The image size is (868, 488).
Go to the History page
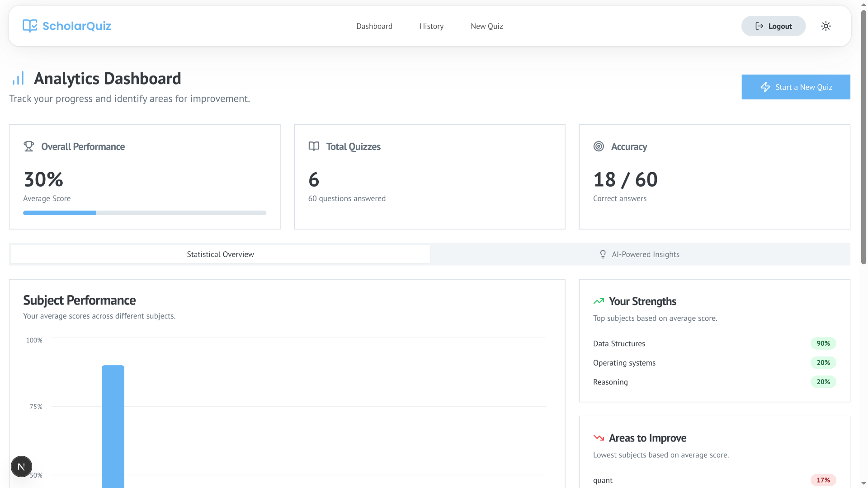pos(431,26)
